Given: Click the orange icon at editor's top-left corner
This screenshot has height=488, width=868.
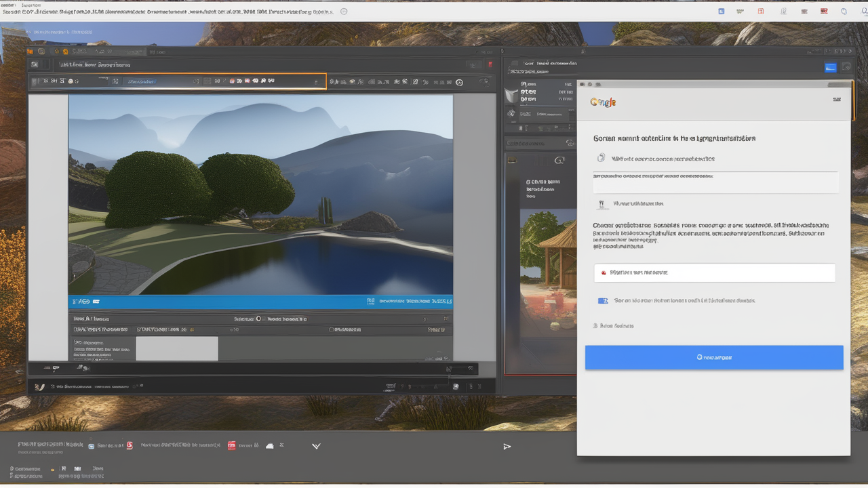Looking at the screenshot, I should [x=30, y=52].
